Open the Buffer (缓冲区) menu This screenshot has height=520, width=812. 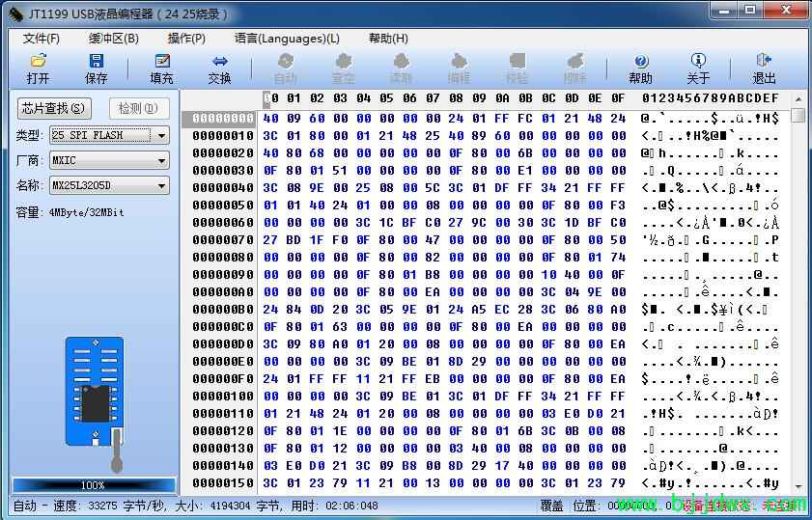[114, 39]
